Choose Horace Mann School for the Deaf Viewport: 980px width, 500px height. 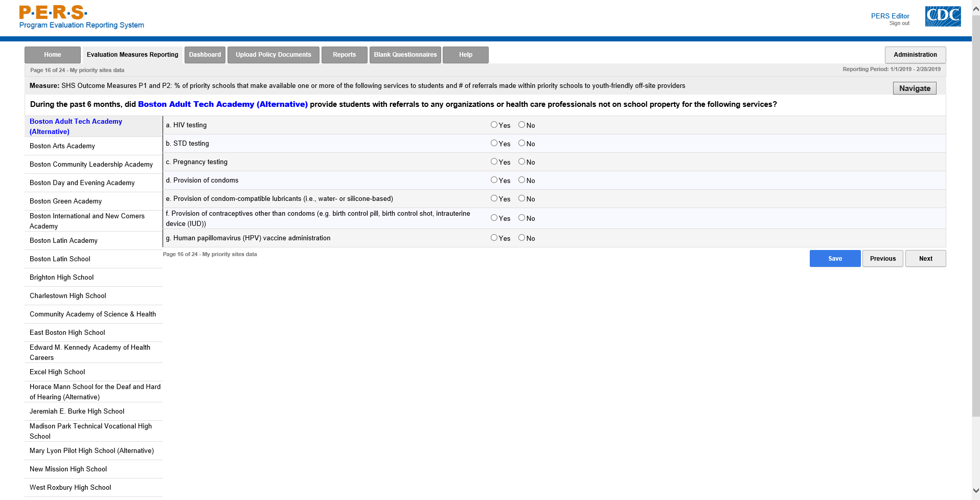point(94,392)
